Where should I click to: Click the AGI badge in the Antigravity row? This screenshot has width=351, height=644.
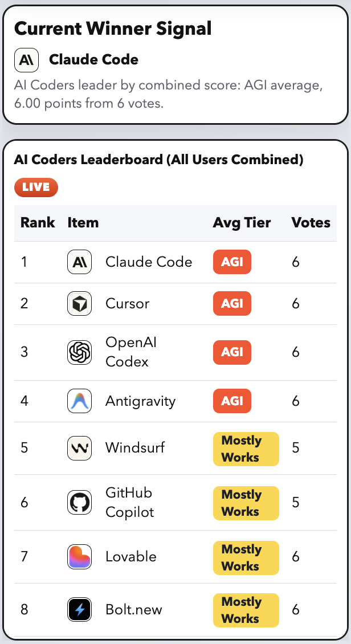pyautogui.click(x=232, y=401)
